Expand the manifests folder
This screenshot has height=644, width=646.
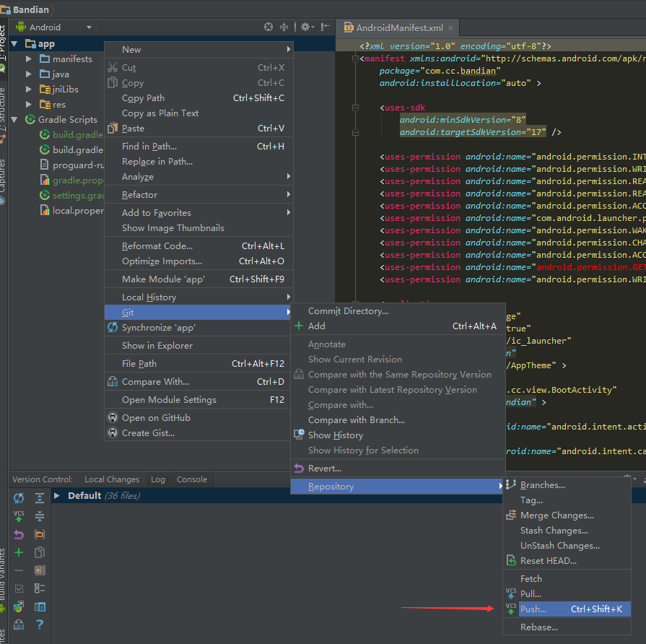coord(28,59)
